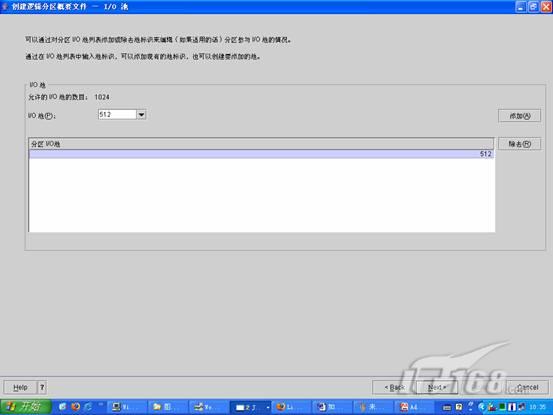The width and height of the screenshot is (553, 415).
Task: Click the keyboard icon in system tray
Action: pyautogui.click(x=447, y=408)
